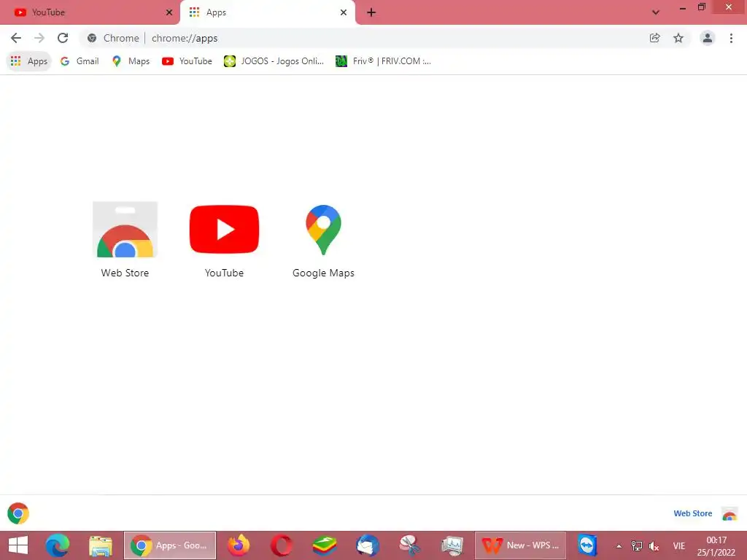747x560 pixels.
Task: Restore down the Chrome window
Action: 701,7
